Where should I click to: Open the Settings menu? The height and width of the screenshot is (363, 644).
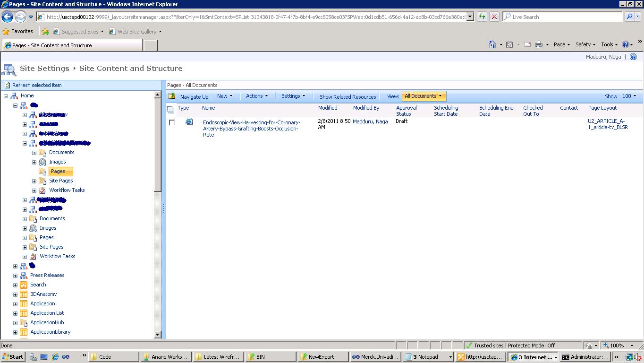(x=293, y=96)
